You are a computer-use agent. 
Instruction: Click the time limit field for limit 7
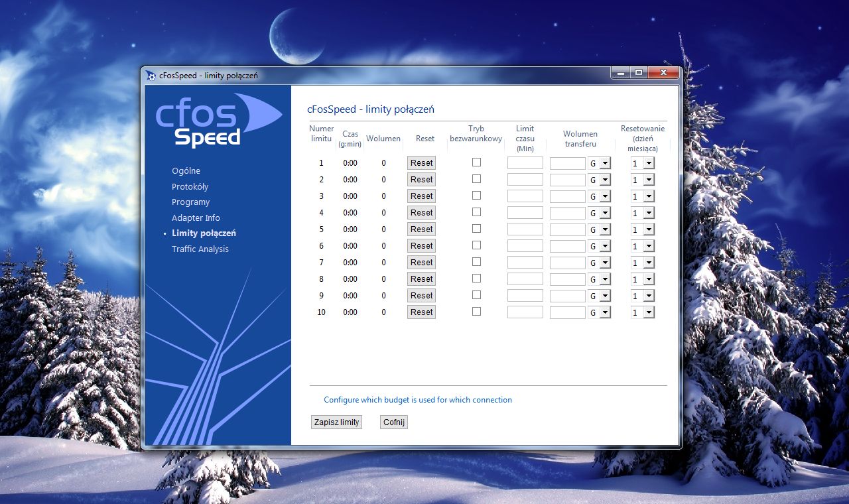[525, 263]
